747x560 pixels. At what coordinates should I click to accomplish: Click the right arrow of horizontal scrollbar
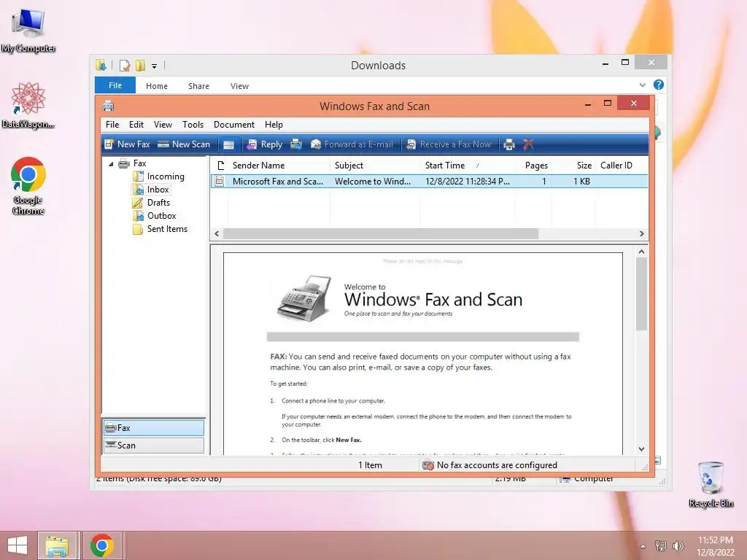pos(642,234)
